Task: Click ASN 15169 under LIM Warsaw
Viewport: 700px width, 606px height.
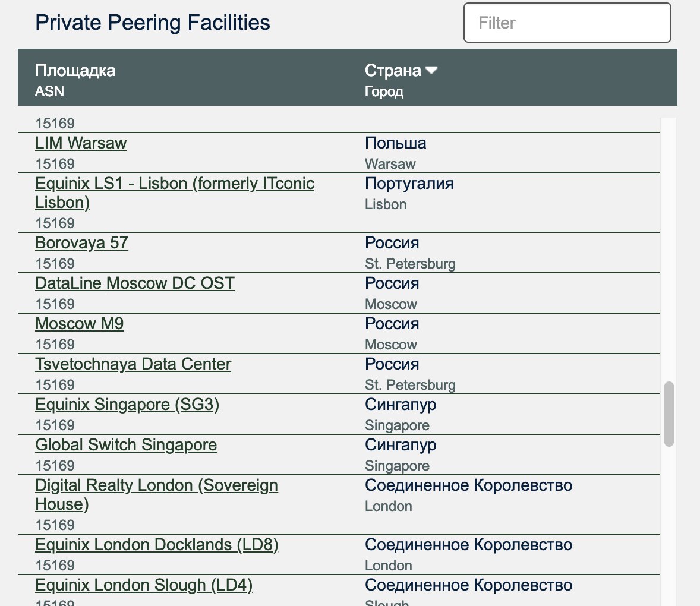Action: (x=55, y=164)
